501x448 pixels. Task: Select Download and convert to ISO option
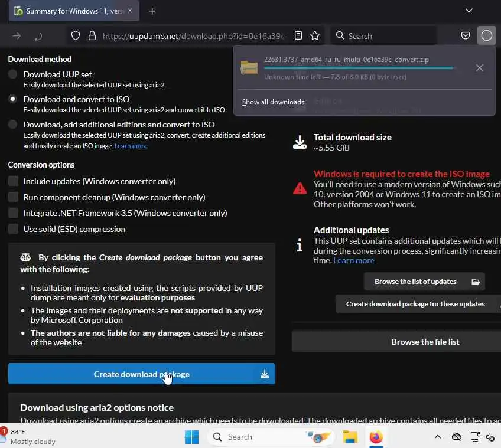click(x=13, y=99)
